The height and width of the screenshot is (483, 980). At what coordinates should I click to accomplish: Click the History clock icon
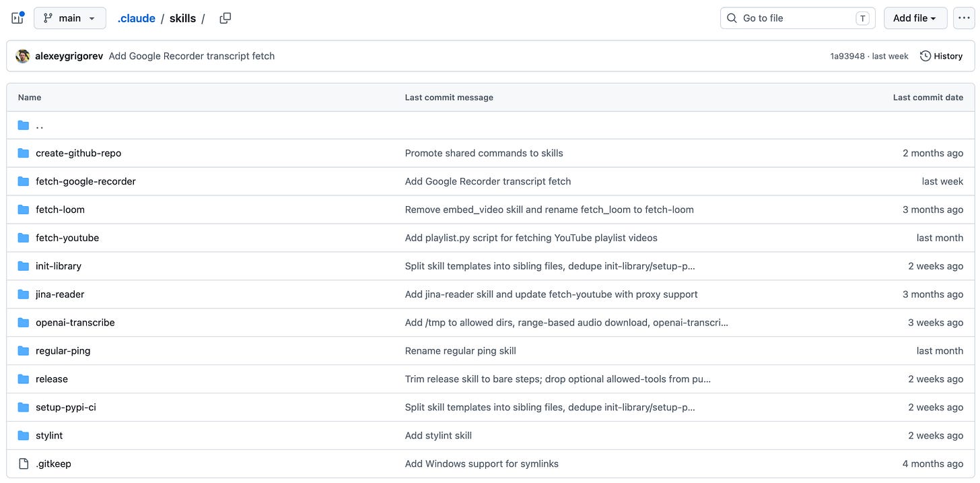point(925,56)
